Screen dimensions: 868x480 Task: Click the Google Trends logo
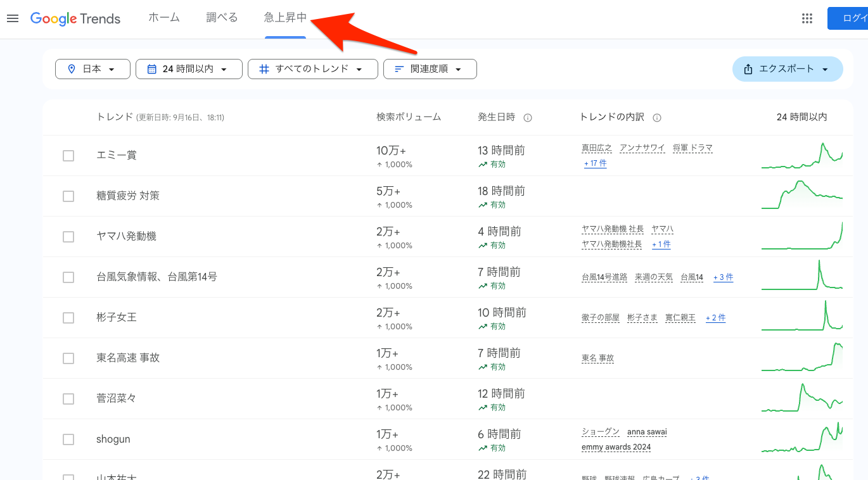point(75,19)
